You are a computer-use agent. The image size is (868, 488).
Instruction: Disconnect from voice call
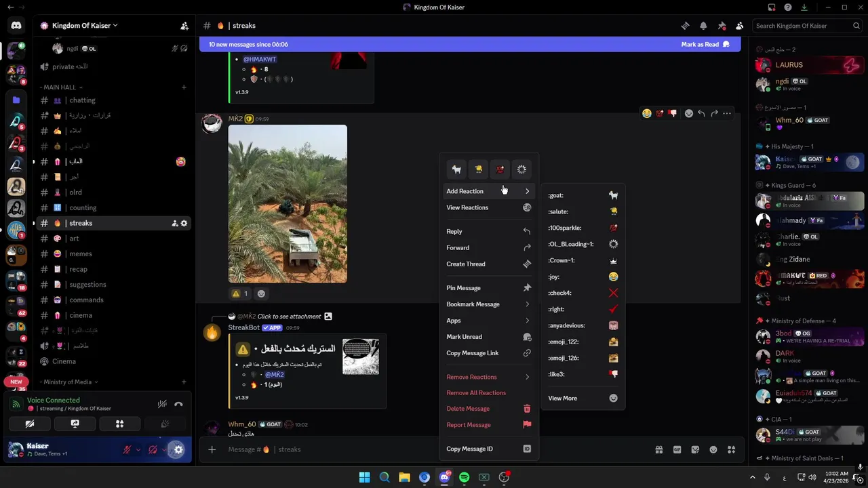[178, 404]
